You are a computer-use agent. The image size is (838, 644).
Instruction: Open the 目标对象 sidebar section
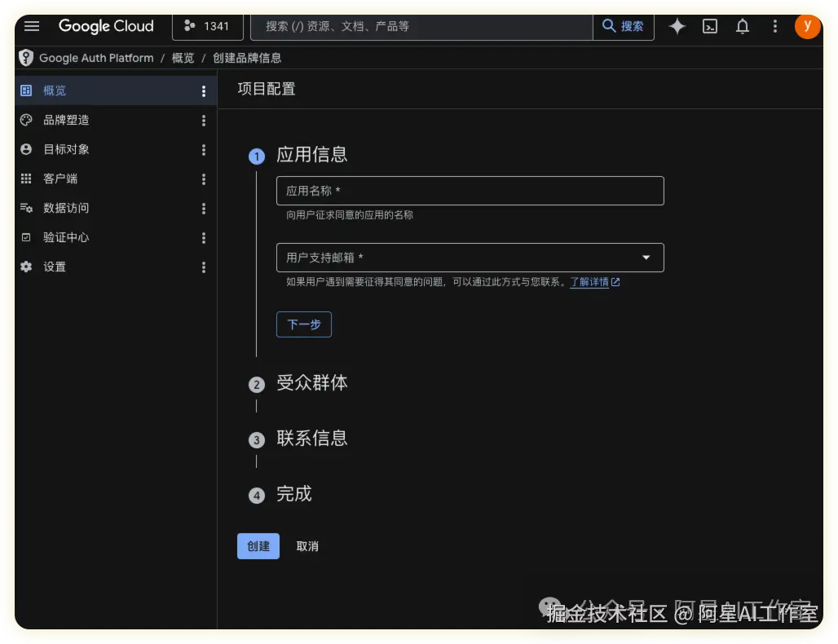pyautogui.click(x=67, y=149)
